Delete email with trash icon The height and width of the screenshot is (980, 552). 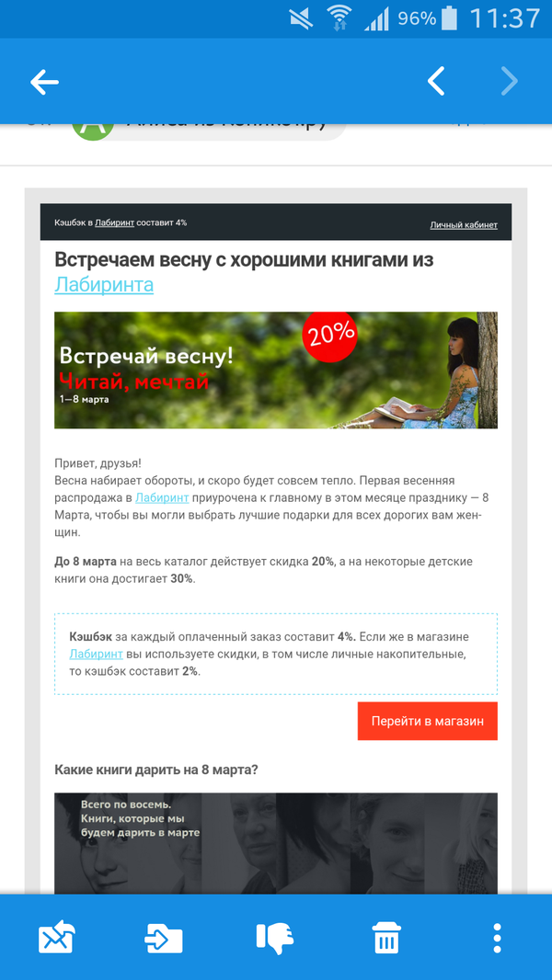(x=387, y=938)
